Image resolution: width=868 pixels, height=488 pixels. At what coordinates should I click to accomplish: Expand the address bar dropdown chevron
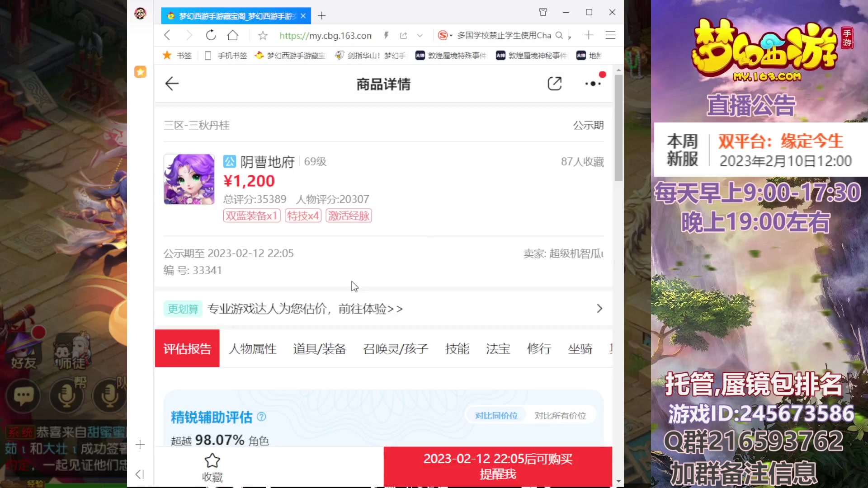(x=420, y=35)
